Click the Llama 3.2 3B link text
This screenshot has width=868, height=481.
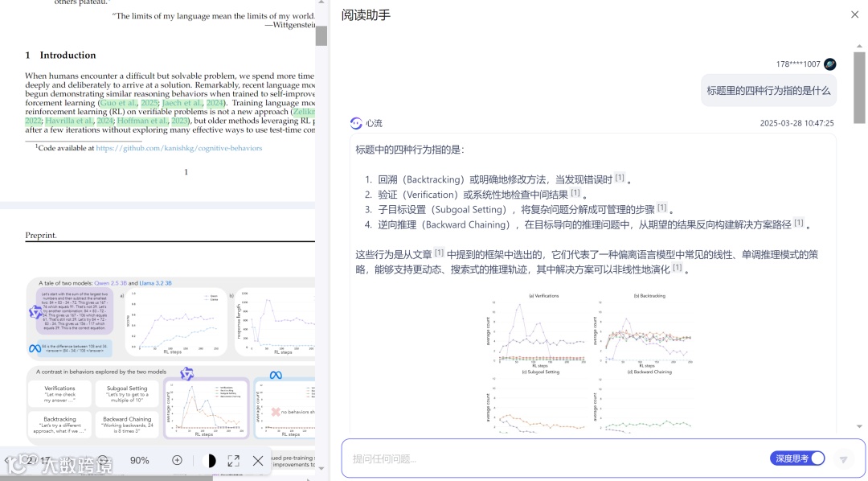tap(155, 282)
